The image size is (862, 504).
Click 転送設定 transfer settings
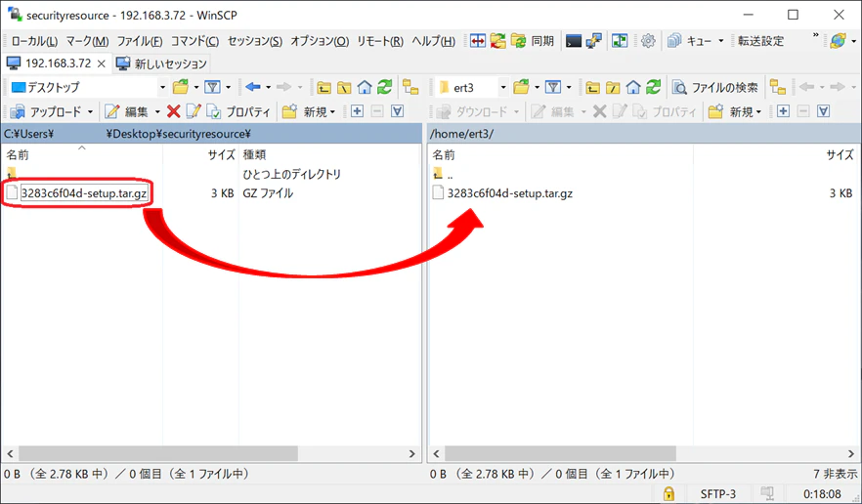coord(760,41)
